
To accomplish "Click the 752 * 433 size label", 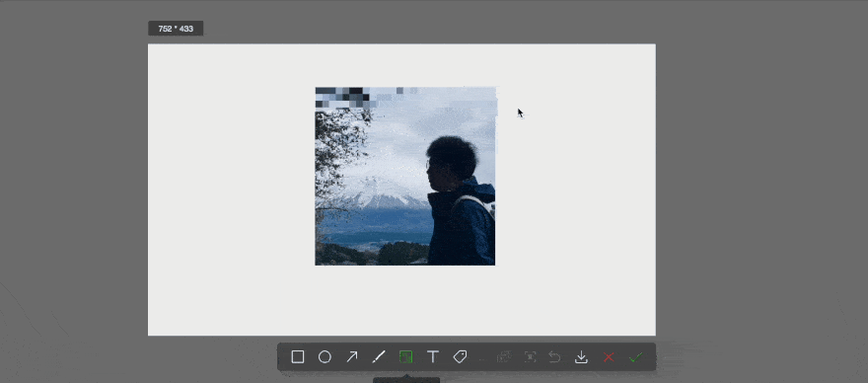I will (176, 29).
